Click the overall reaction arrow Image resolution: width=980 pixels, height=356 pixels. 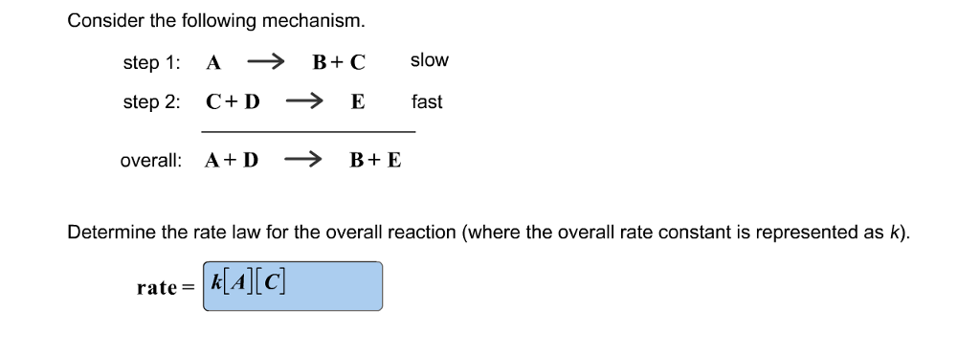(x=303, y=161)
